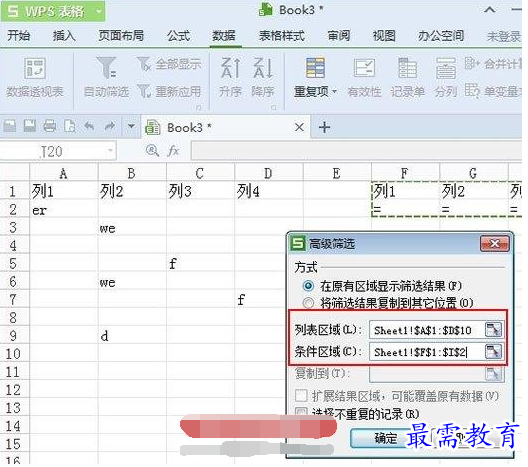The height and width of the screenshot is (467, 528).
Task: Click the 列表区域 input field
Action: point(427,331)
